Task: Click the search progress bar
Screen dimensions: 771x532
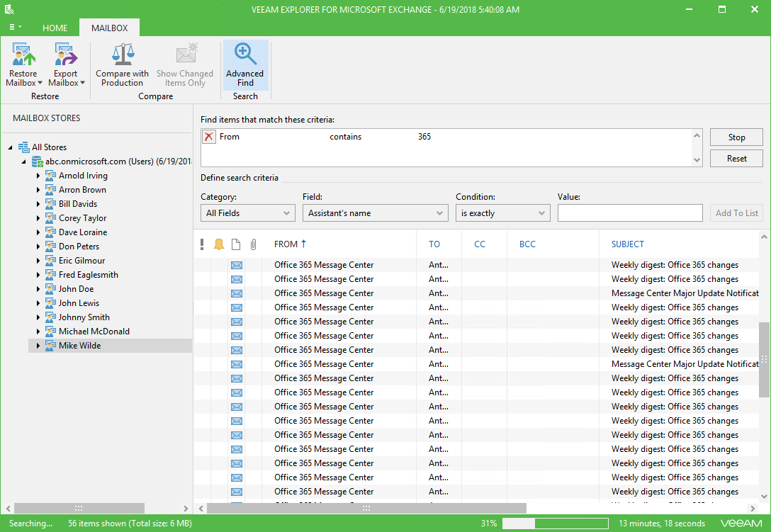Action: 555,523
